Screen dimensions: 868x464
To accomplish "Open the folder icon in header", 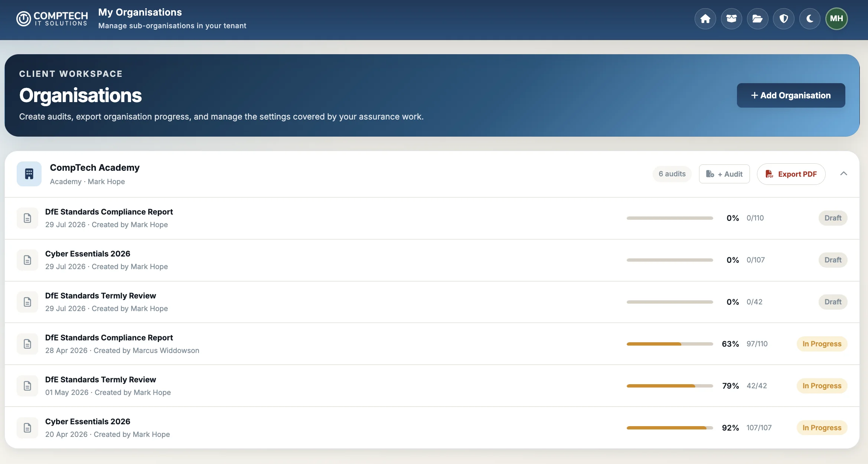I will pyautogui.click(x=757, y=19).
